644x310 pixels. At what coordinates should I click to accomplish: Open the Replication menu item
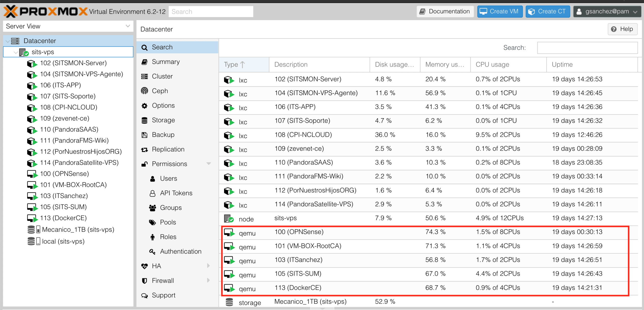pyautogui.click(x=178, y=150)
